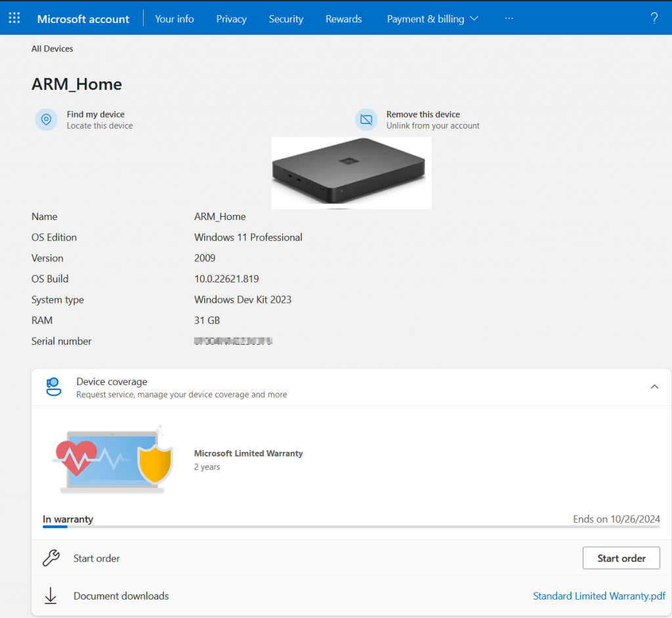Open the Rewards tab

pos(344,19)
